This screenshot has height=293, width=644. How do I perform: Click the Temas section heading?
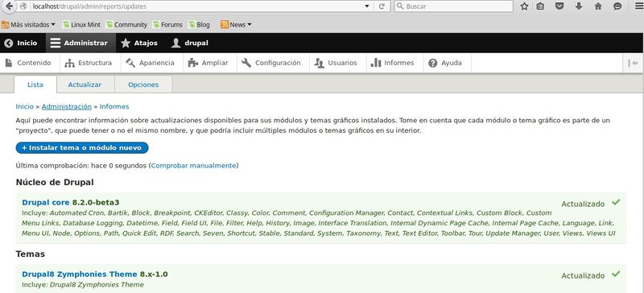pos(31,254)
